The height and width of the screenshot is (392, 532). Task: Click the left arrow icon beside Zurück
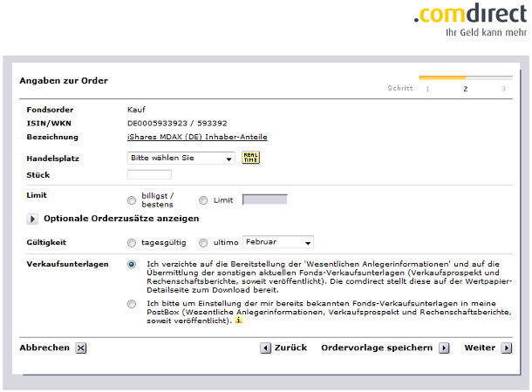[x=265, y=348]
